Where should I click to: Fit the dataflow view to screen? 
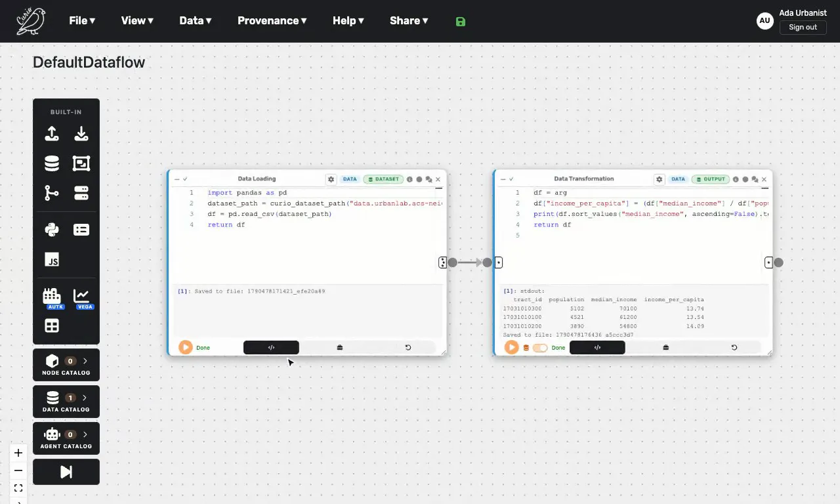tap(18, 488)
